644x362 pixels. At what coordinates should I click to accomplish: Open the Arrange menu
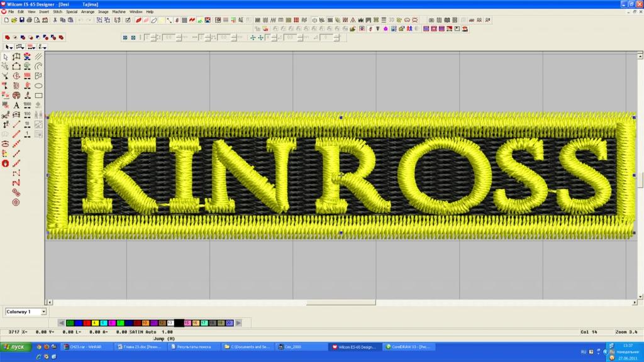coord(87,12)
